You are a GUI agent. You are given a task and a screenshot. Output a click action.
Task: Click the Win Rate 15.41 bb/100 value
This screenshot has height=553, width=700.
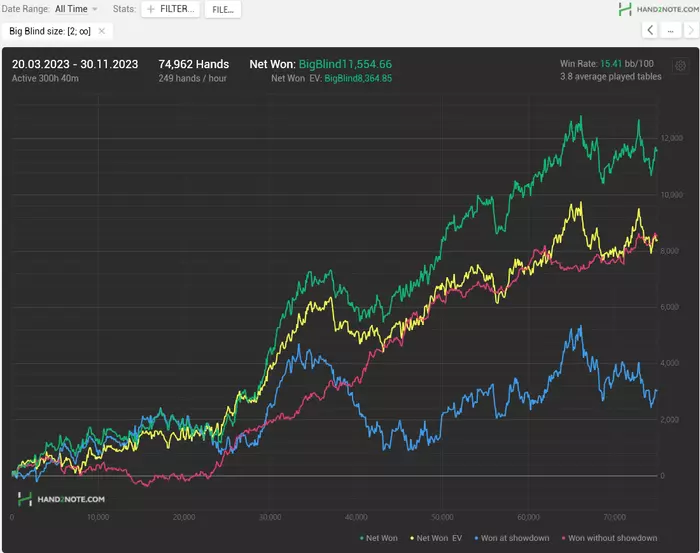[x=627, y=63]
